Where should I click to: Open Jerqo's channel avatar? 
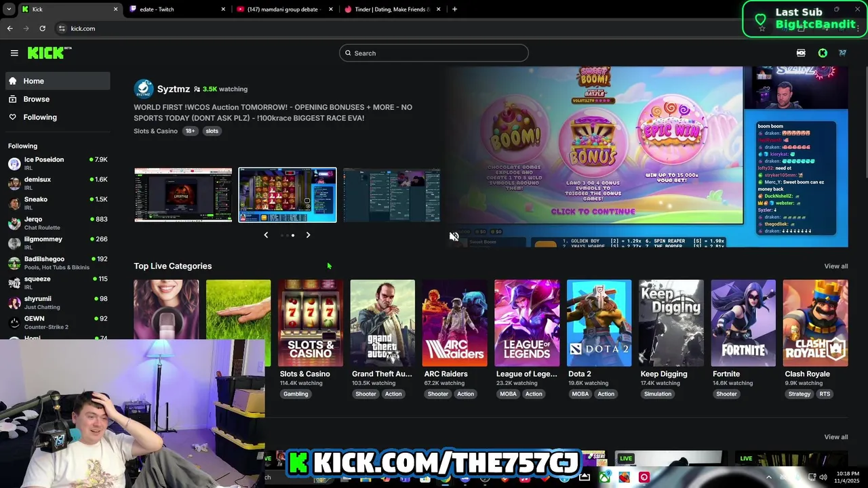pos(14,223)
